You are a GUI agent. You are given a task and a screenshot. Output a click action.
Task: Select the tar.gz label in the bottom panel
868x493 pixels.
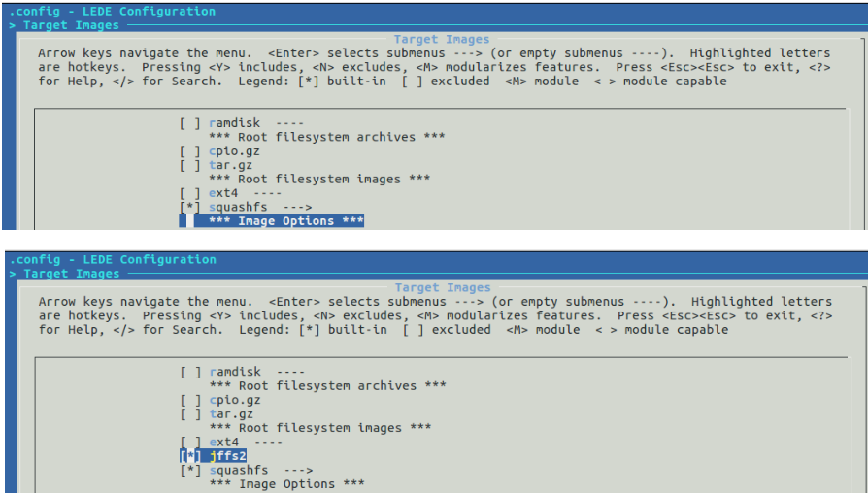click(x=231, y=414)
